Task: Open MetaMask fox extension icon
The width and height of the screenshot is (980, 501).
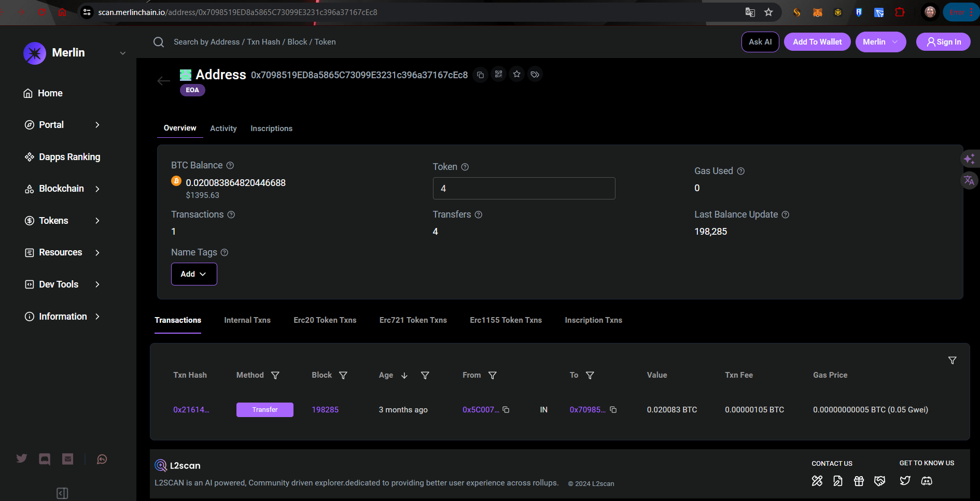Action: pos(818,12)
